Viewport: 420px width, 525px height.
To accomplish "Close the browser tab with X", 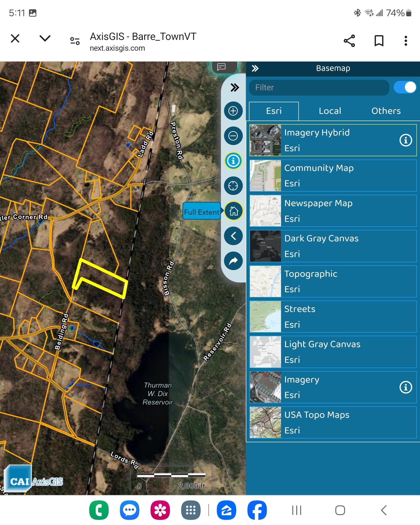I will click(x=15, y=39).
